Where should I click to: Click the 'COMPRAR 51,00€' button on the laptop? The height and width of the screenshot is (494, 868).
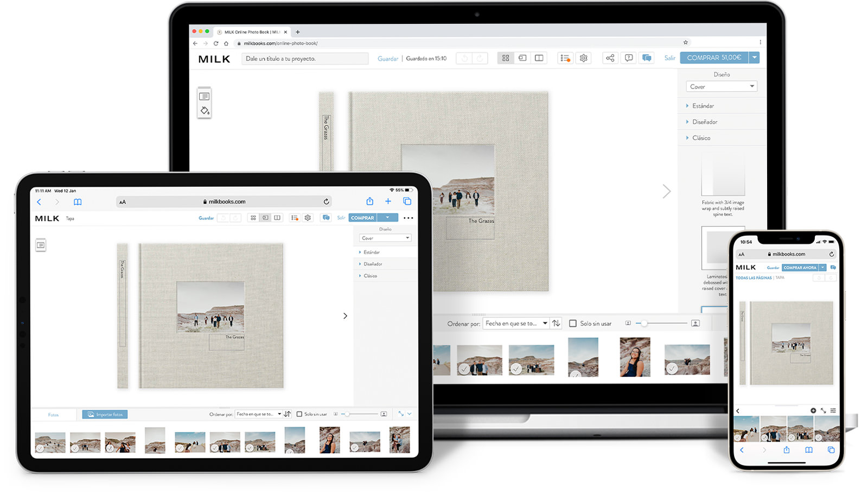point(713,58)
